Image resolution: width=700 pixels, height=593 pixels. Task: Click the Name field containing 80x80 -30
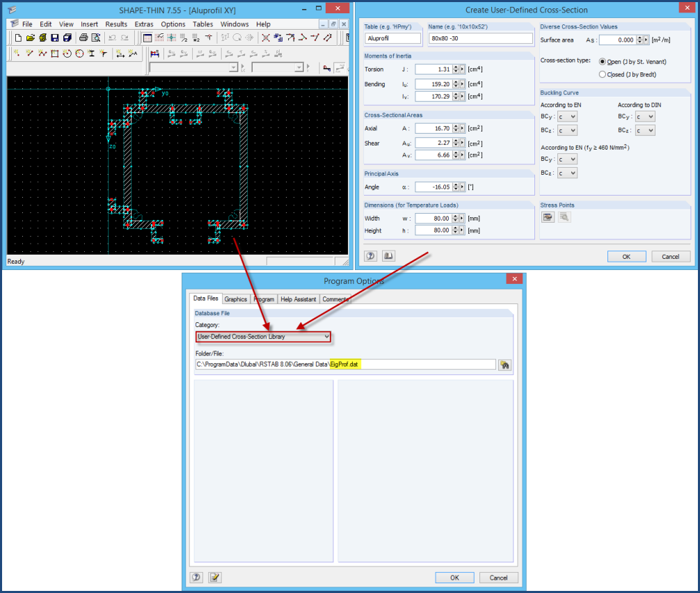(480, 38)
